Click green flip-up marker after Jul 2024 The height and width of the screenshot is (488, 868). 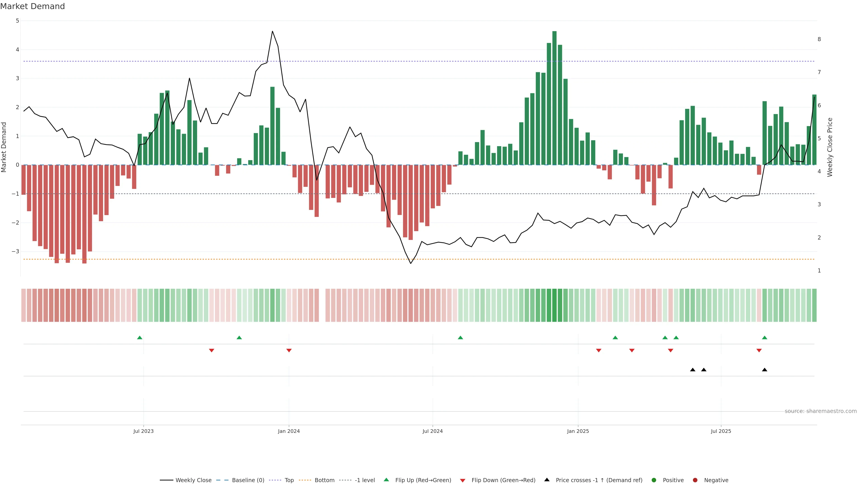460,338
